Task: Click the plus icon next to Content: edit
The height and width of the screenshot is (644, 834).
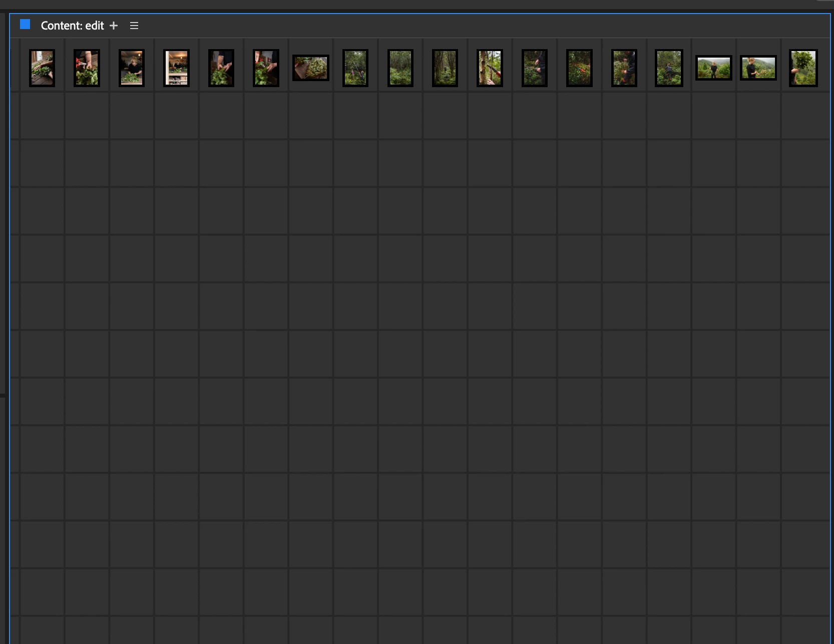Action: tap(114, 26)
